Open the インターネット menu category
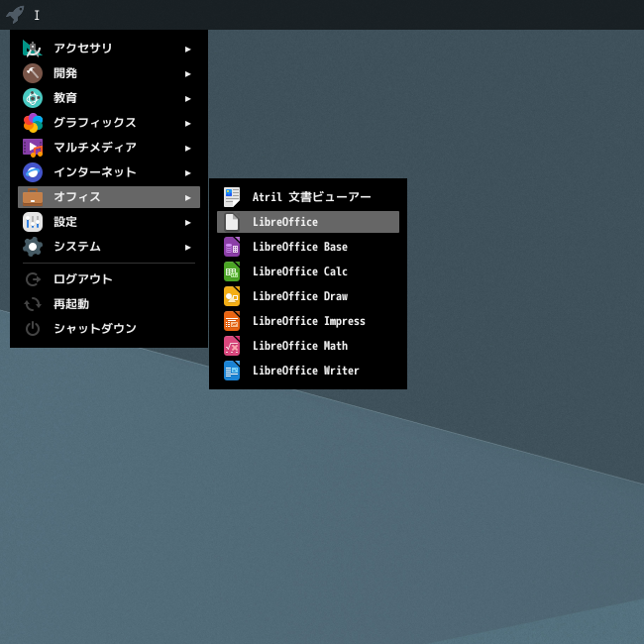 [x=109, y=172]
